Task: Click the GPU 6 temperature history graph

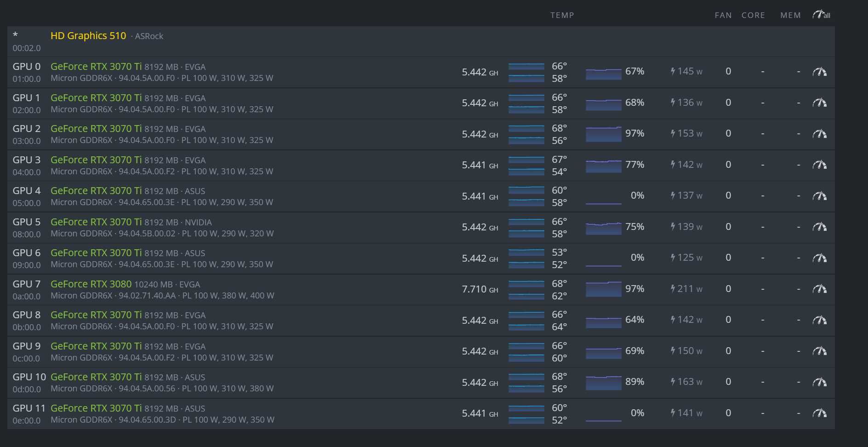Action: pyautogui.click(x=526, y=258)
